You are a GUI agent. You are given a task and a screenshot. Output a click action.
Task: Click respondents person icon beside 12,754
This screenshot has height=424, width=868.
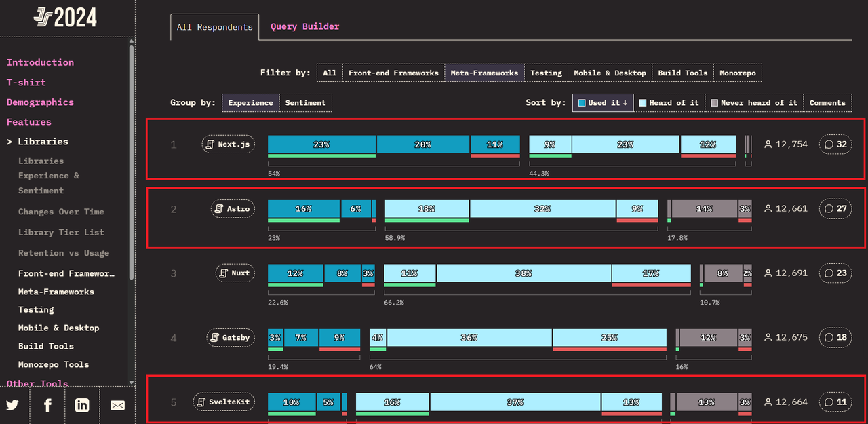pos(768,144)
